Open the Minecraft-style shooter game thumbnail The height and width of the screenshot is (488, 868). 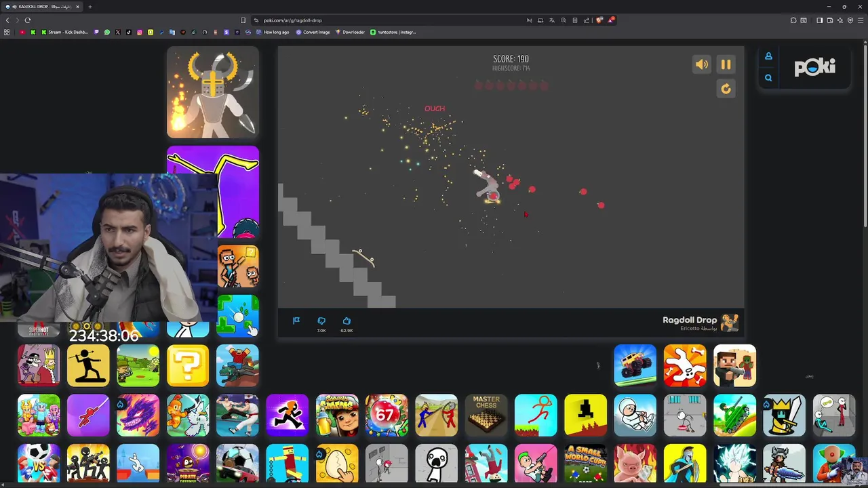(x=734, y=365)
